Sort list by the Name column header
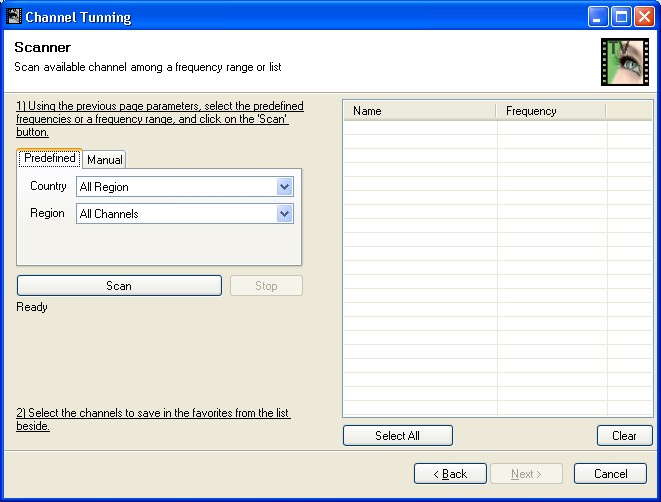The height and width of the screenshot is (502, 661). tap(420, 111)
